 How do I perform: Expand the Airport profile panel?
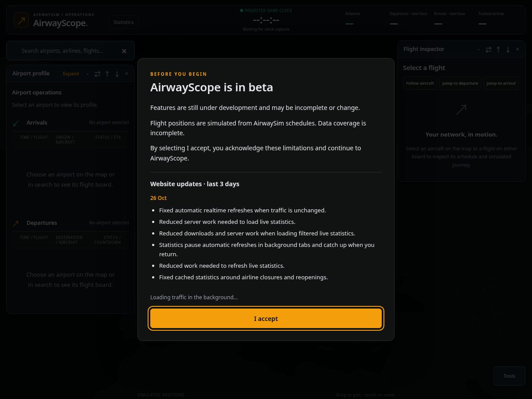coord(71,74)
